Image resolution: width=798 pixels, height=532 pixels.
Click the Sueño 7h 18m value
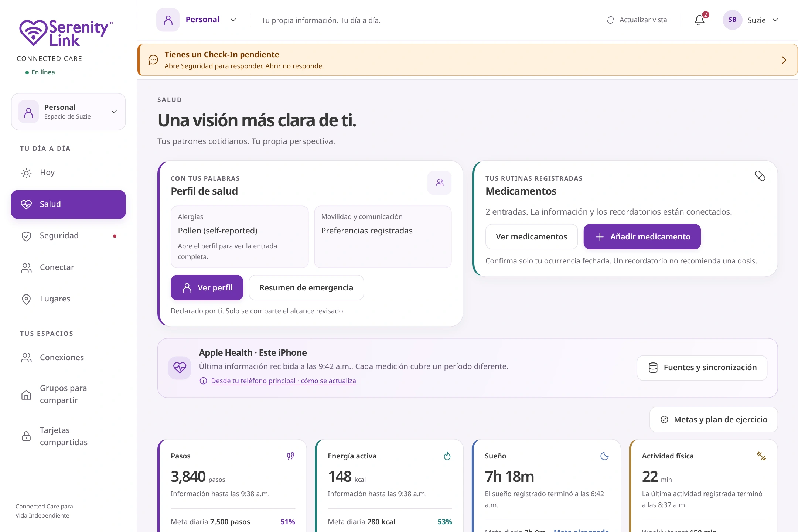509,477
